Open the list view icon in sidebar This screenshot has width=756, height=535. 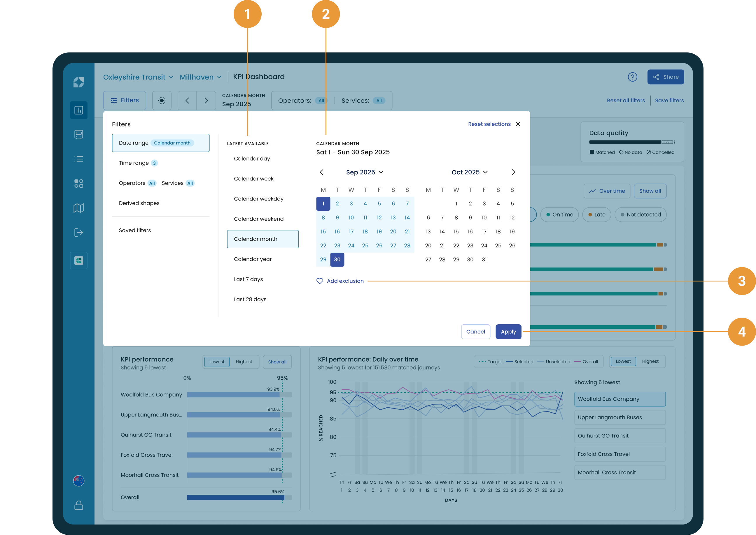(78, 159)
